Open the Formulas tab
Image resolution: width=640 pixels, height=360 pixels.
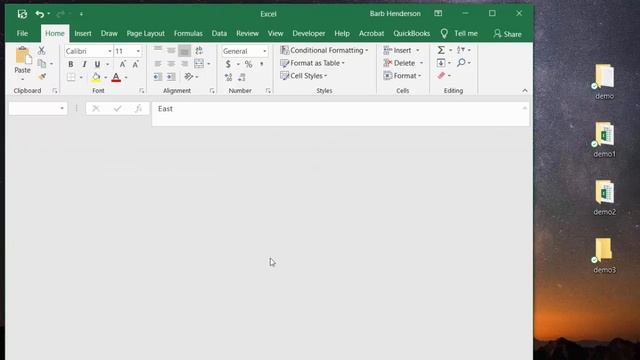(x=188, y=33)
